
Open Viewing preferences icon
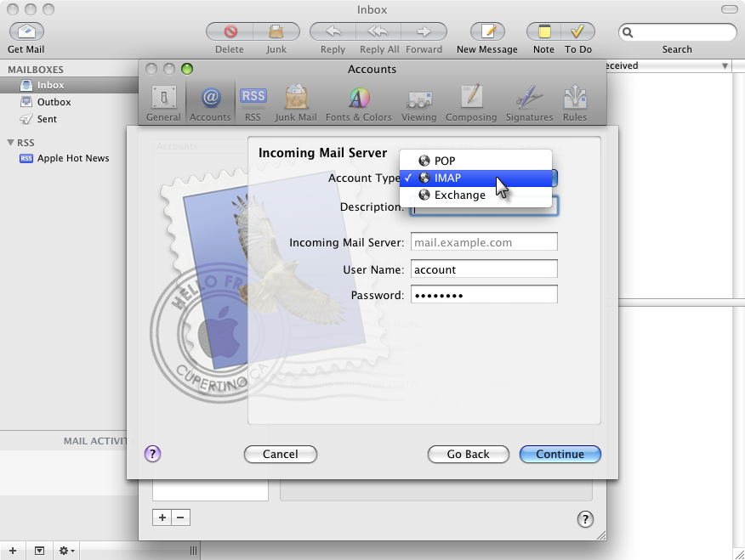click(419, 99)
